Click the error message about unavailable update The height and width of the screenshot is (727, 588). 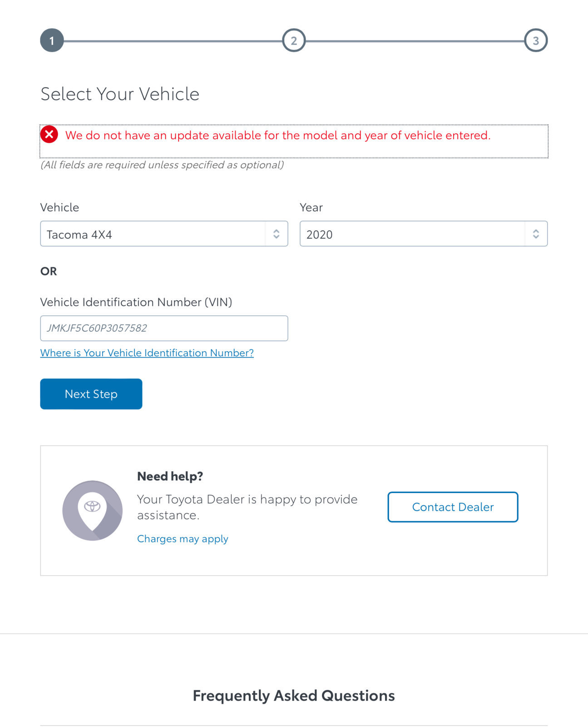pos(278,135)
